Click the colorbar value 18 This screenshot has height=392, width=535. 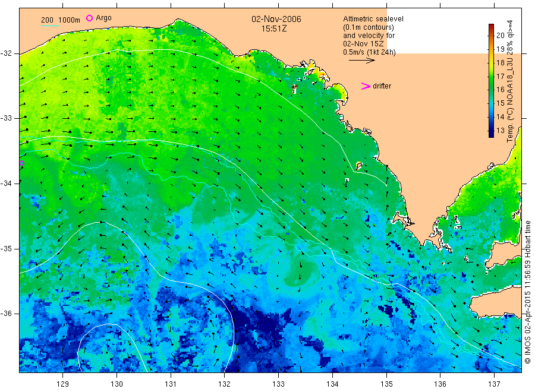500,62
